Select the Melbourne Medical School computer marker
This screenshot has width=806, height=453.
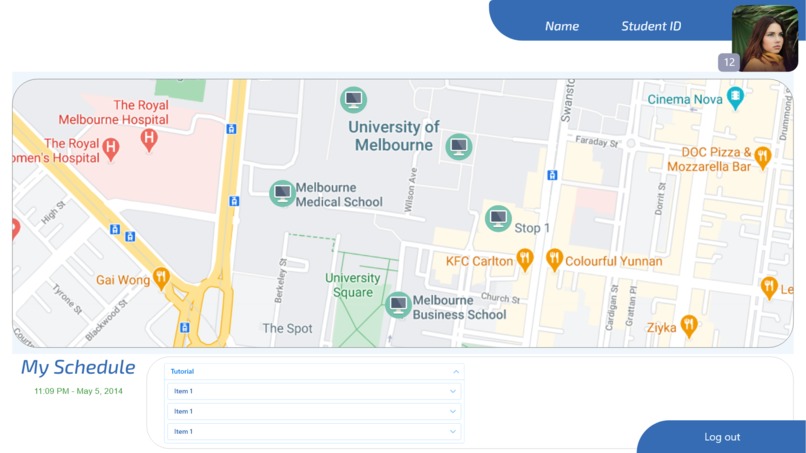[282, 193]
